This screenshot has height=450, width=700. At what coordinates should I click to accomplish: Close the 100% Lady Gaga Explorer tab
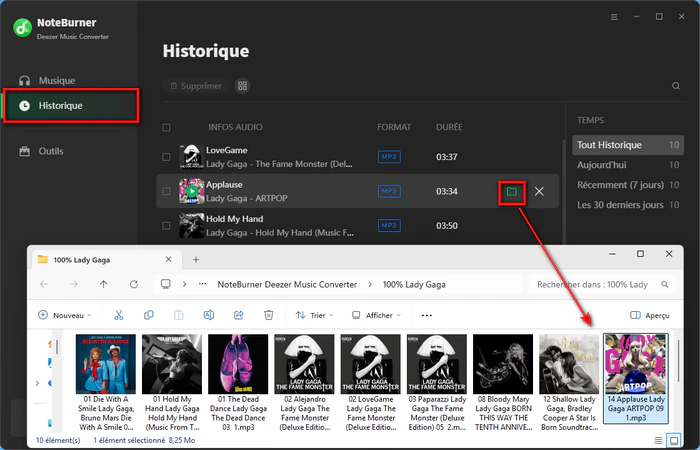tap(168, 259)
